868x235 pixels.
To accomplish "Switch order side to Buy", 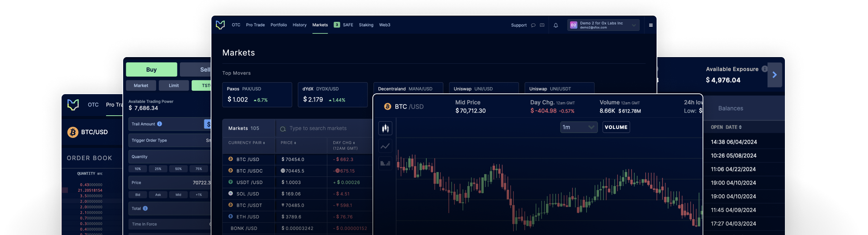I will (151, 69).
